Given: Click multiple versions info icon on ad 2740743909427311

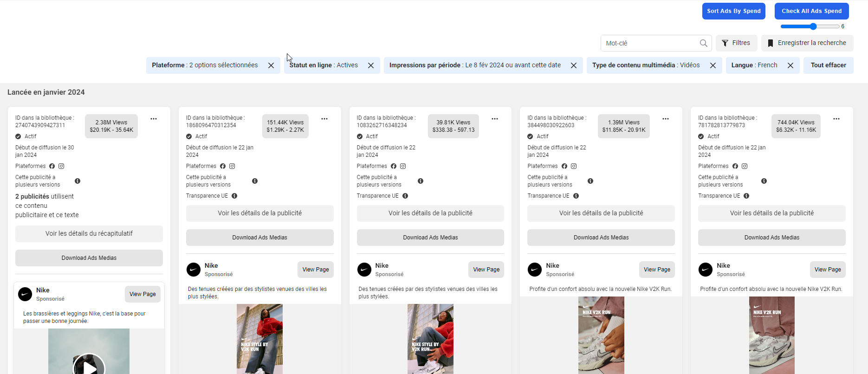Looking at the screenshot, I should pyautogui.click(x=78, y=181).
